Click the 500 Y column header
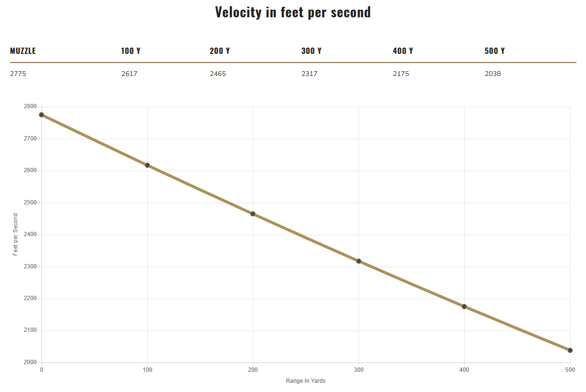Screen dimensions: 586x392 pos(495,51)
